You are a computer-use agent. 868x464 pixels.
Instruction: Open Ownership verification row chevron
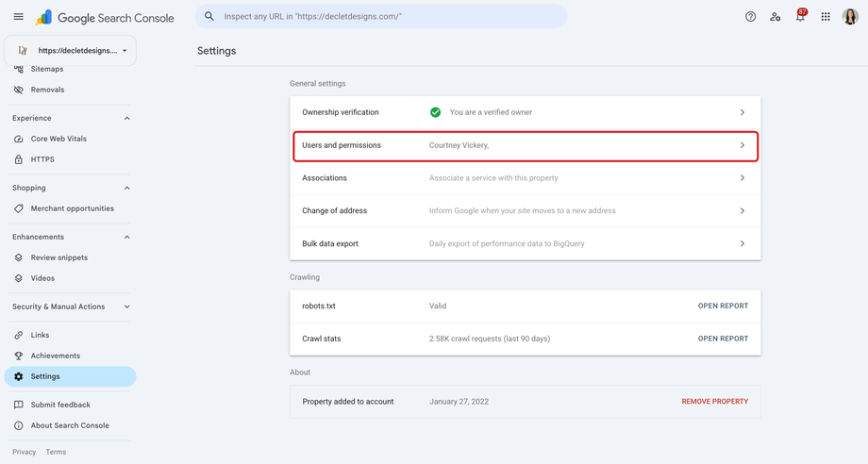coord(743,112)
